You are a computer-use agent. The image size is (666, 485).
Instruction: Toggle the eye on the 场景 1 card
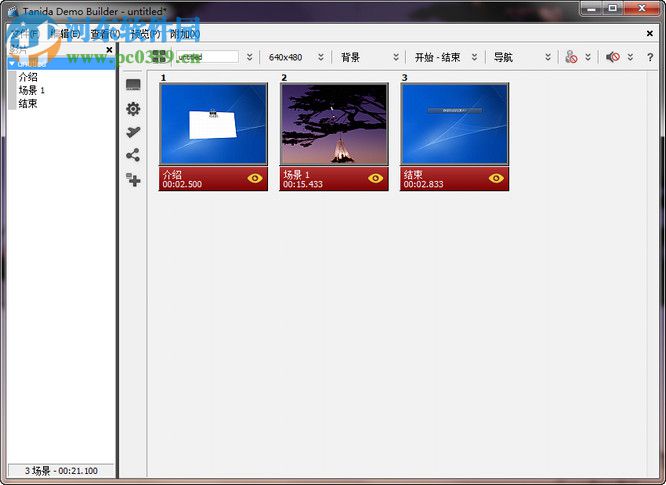click(375, 178)
